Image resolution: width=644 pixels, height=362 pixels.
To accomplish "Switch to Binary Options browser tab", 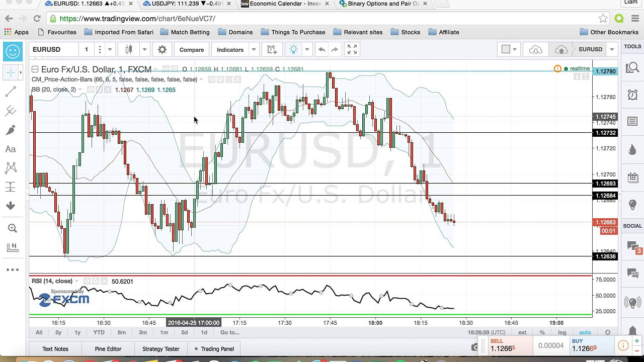I will point(383,4).
